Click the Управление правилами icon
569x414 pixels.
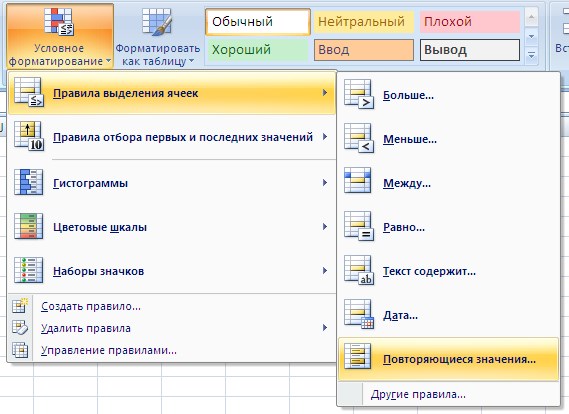pos(20,350)
